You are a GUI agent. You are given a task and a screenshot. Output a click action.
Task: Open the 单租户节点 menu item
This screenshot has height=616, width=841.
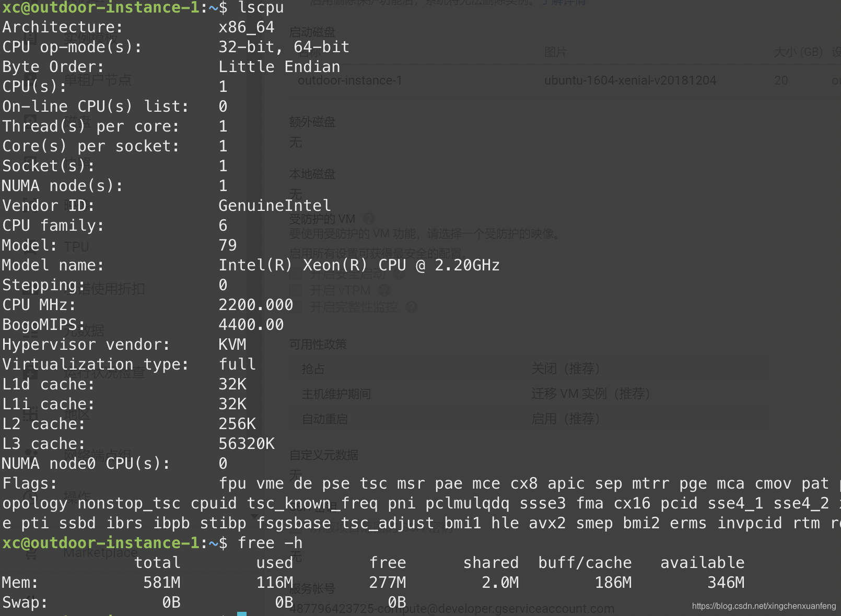tap(98, 80)
